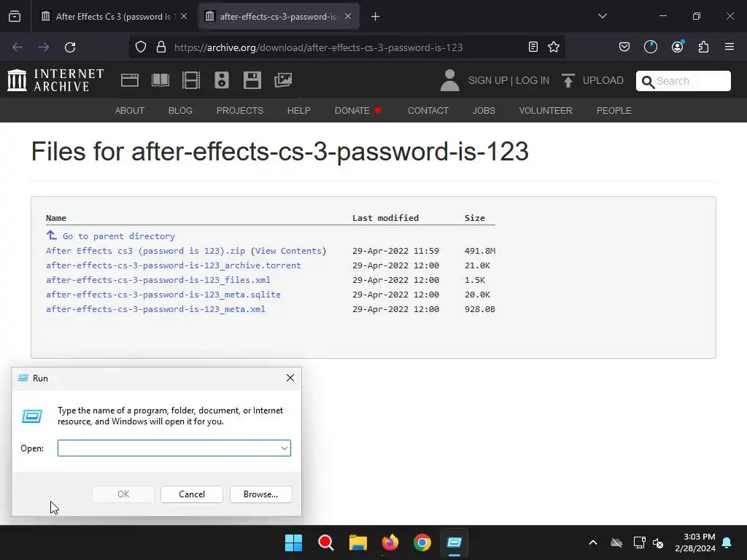Close the after-effects-cs-3-password-is tab
This screenshot has height=560, width=747.
click(348, 16)
